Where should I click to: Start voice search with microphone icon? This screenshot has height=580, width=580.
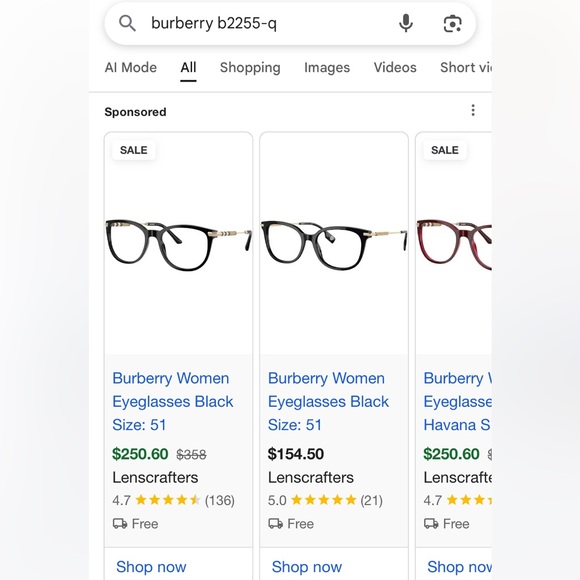coord(406,23)
